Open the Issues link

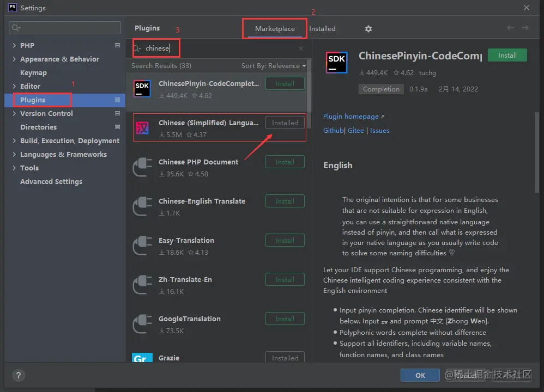click(x=379, y=131)
